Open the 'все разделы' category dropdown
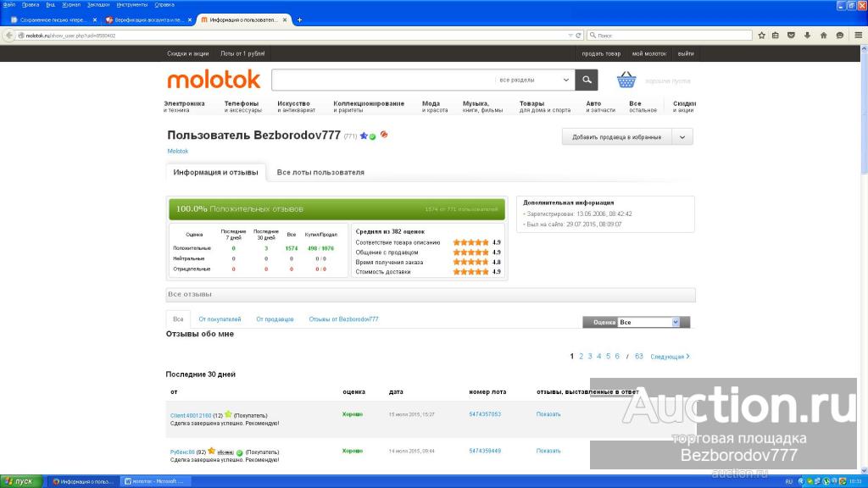This screenshot has height=488, width=868. [x=534, y=80]
